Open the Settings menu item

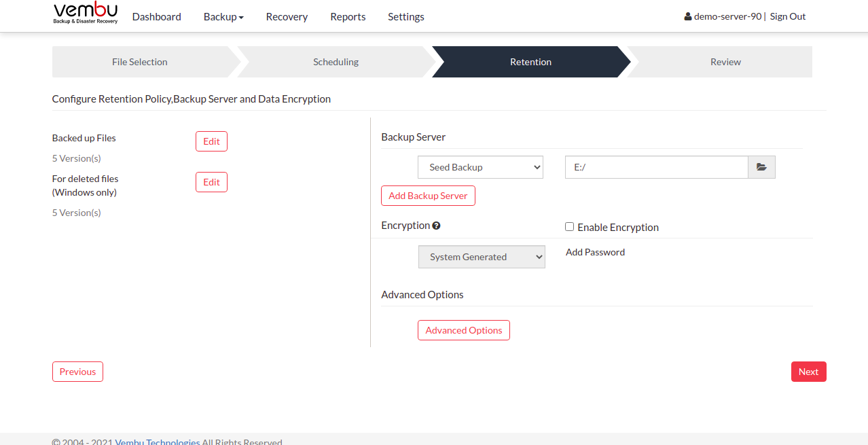[406, 17]
